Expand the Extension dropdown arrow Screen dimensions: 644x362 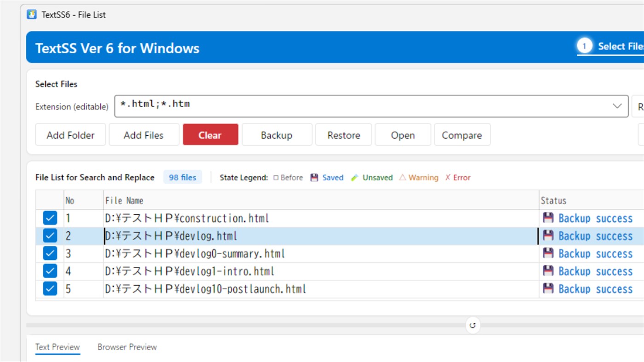pyautogui.click(x=617, y=106)
